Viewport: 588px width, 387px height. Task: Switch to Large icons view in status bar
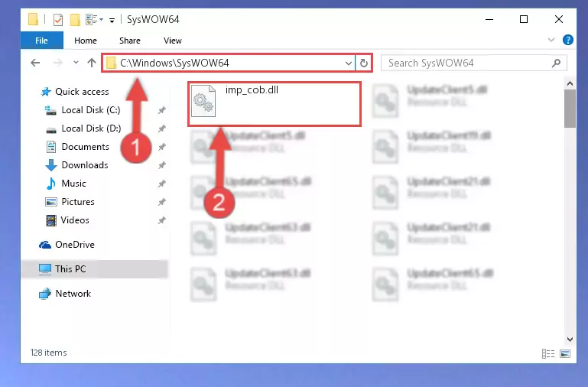(x=565, y=353)
